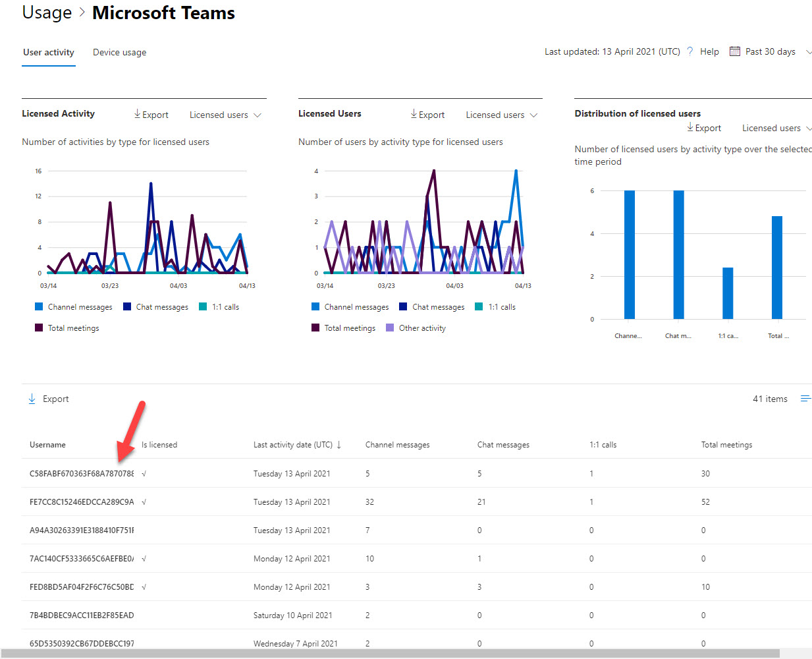Image resolution: width=812 pixels, height=659 pixels.
Task: Select username C58FABF670363F68A787078
Action: (x=82, y=474)
